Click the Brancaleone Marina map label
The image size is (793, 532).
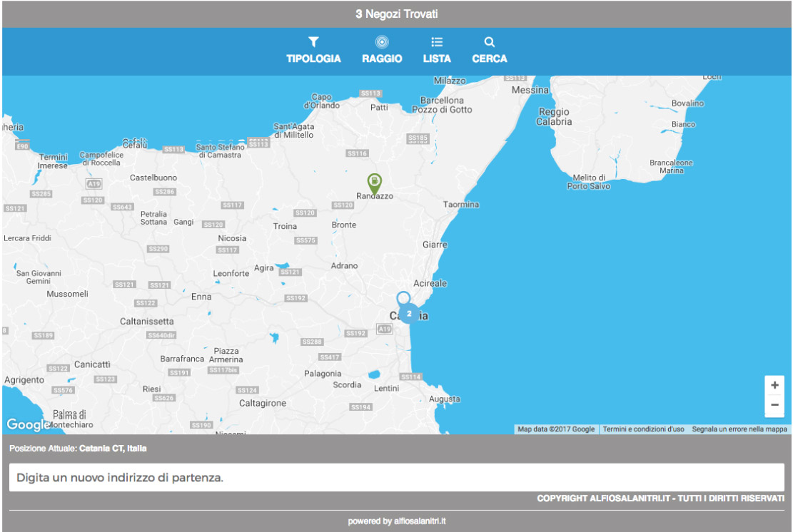coord(671,167)
